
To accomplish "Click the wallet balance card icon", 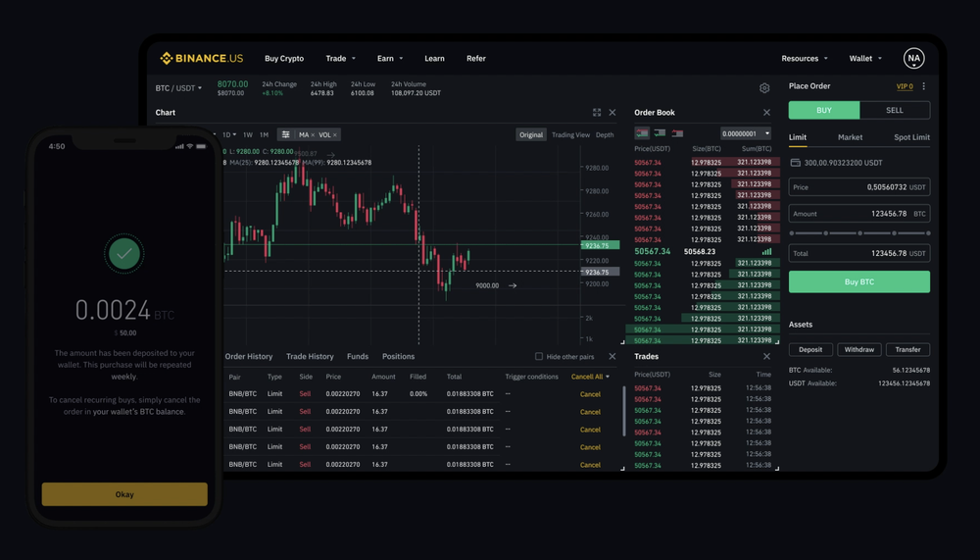I will 795,163.
